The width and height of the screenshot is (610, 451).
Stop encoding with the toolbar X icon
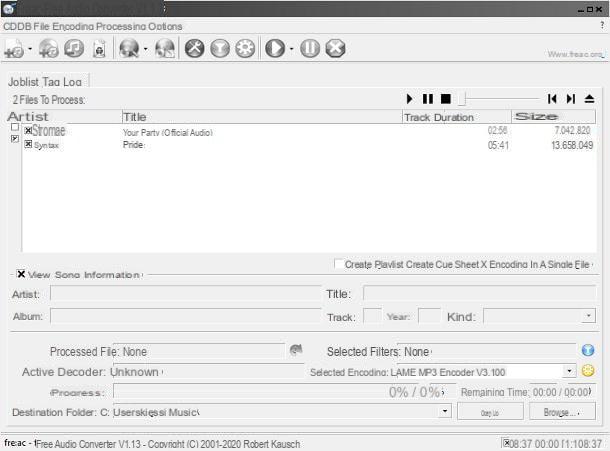pos(335,49)
